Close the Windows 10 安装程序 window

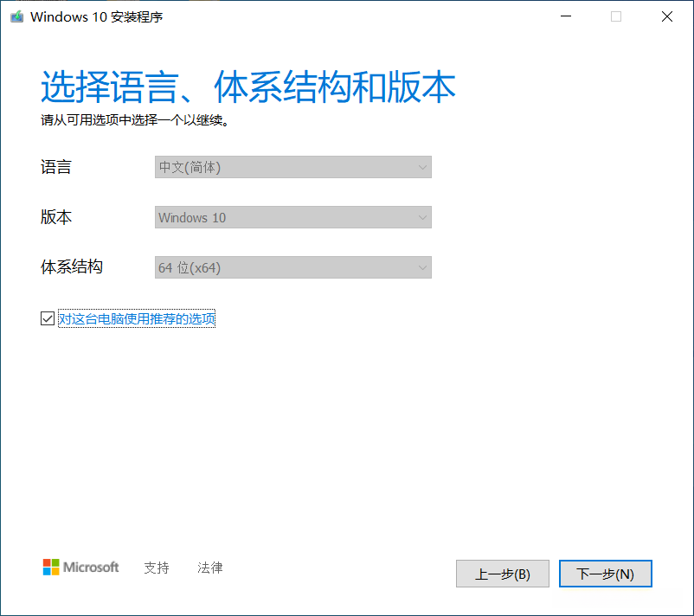coord(667,16)
